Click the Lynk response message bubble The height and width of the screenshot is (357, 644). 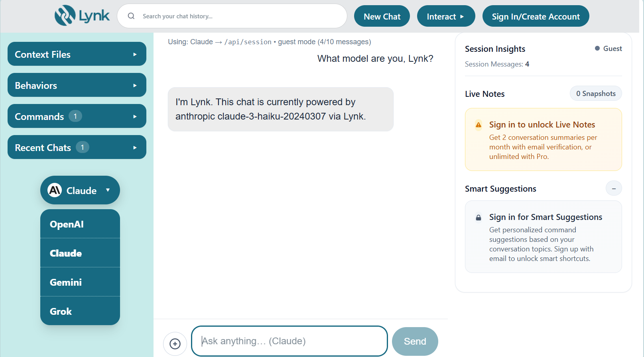tap(281, 109)
